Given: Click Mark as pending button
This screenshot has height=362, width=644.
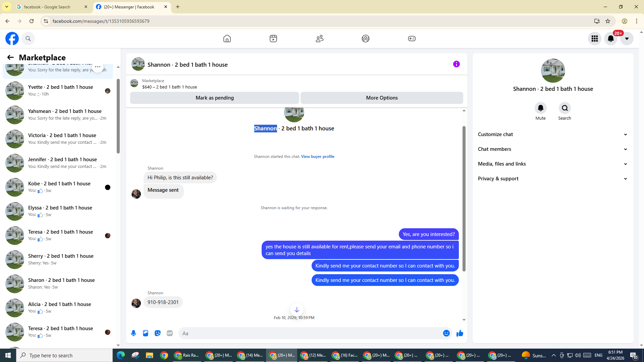Looking at the screenshot, I should click(214, 98).
